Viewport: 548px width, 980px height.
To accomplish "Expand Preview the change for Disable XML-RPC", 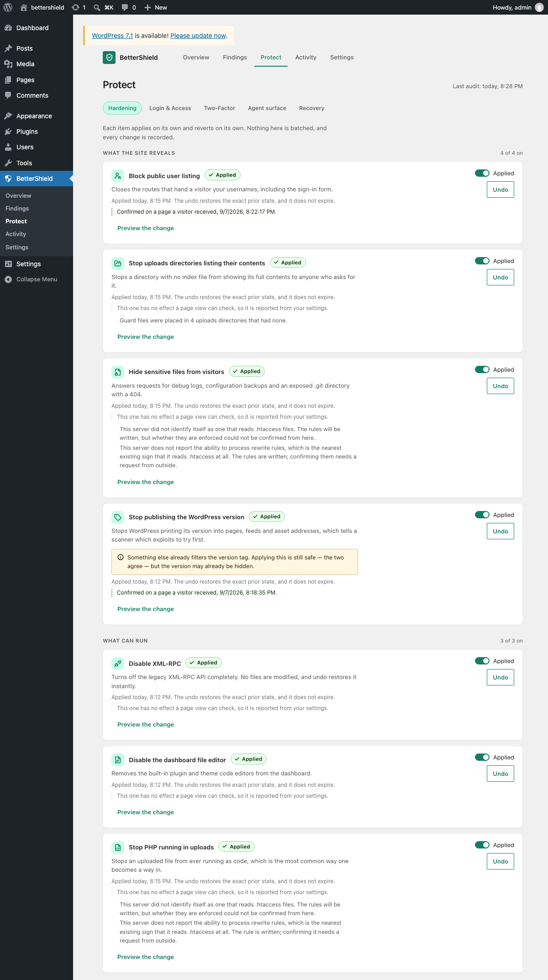I will 146,725.
